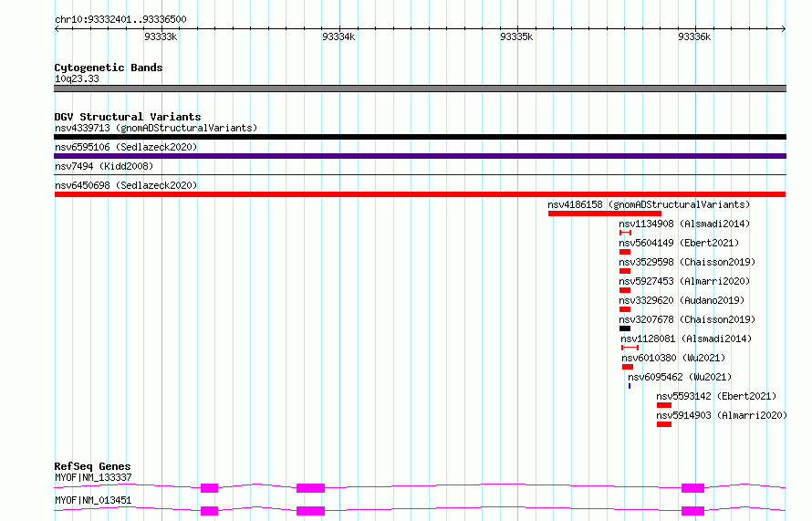Open nsv3207678 Chaisson2019 label
This screenshot has height=521, width=812.
coord(687,319)
